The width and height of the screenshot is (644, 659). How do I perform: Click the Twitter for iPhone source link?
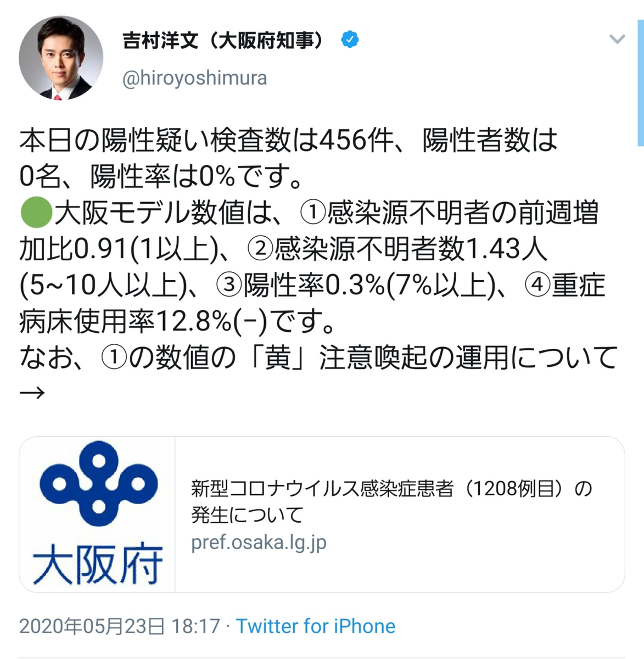click(316, 626)
